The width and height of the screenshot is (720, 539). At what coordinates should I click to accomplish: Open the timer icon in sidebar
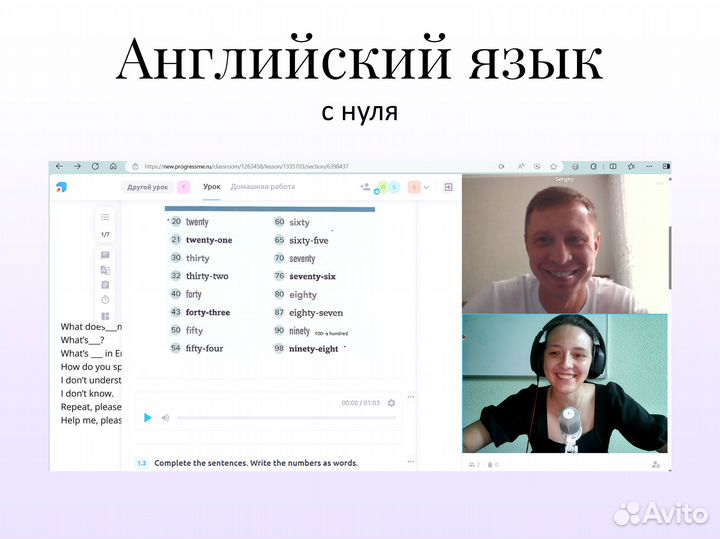105,300
